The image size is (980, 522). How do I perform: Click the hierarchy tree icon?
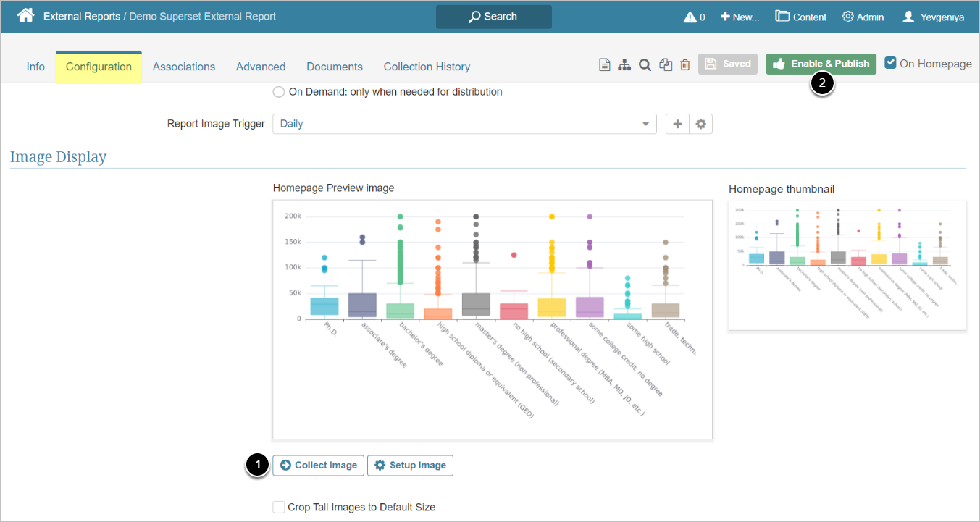pyautogui.click(x=624, y=64)
